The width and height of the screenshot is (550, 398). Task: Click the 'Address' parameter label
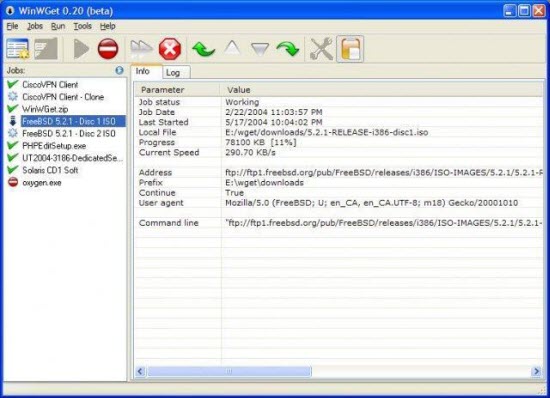(x=155, y=173)
